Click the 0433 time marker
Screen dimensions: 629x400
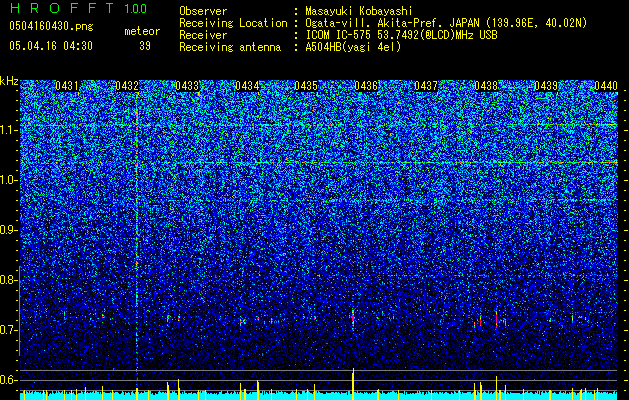187,86
